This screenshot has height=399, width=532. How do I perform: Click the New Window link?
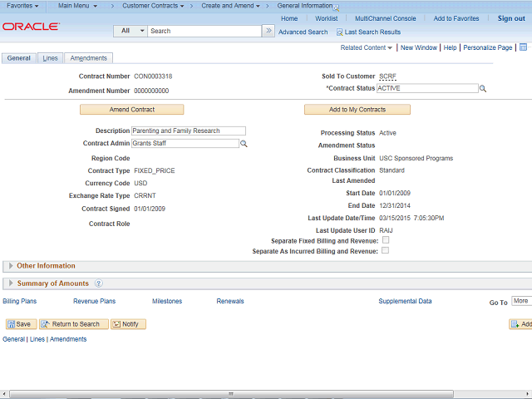[x=419, y=47]
